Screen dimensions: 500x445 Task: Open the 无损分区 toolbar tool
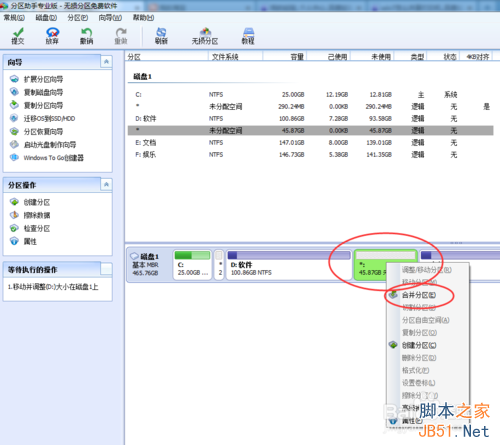pos(205,36)
